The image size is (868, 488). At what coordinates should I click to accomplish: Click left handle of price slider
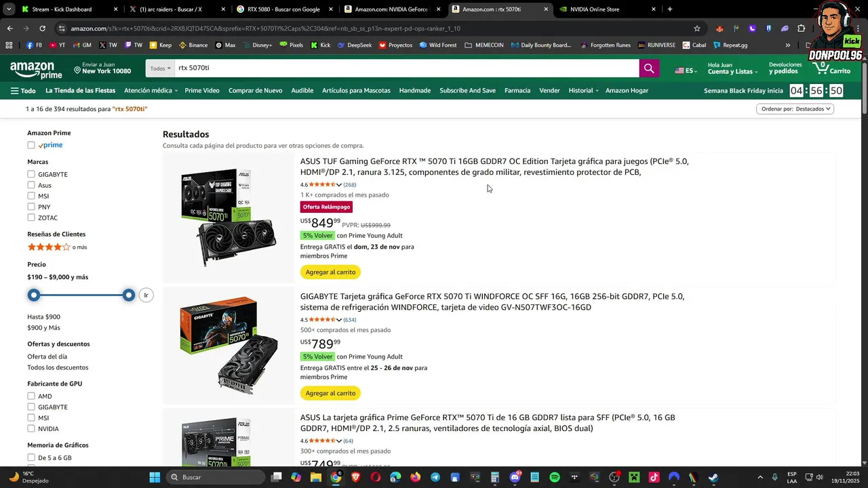click(x=33, y=295)
